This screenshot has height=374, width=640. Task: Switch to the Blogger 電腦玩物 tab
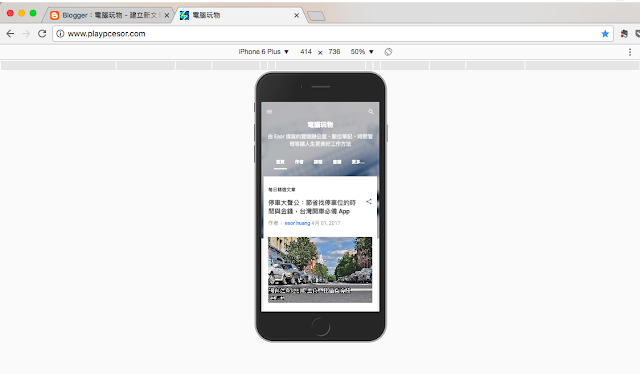pyautogui.click(x=109, y=16)
